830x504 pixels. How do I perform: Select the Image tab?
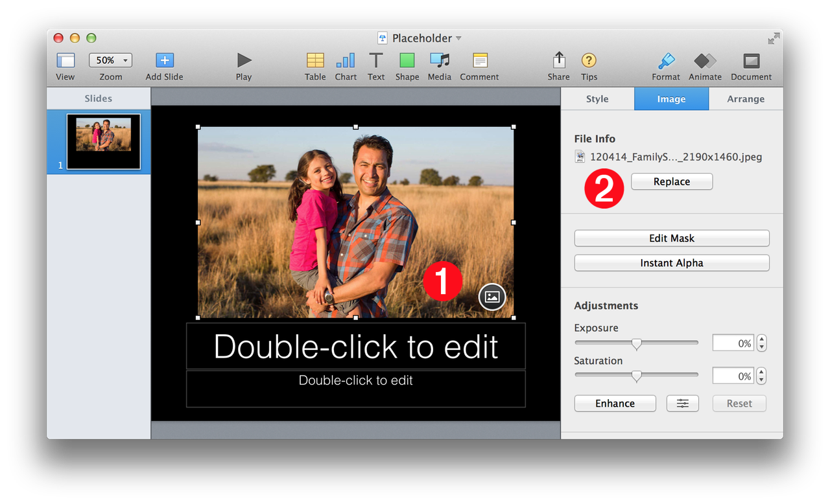click(671, 99)
